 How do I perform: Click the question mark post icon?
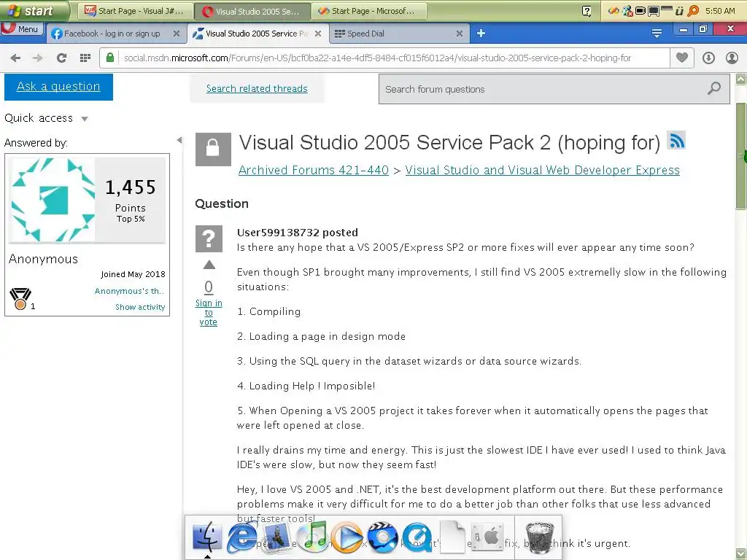pos(209,238)
